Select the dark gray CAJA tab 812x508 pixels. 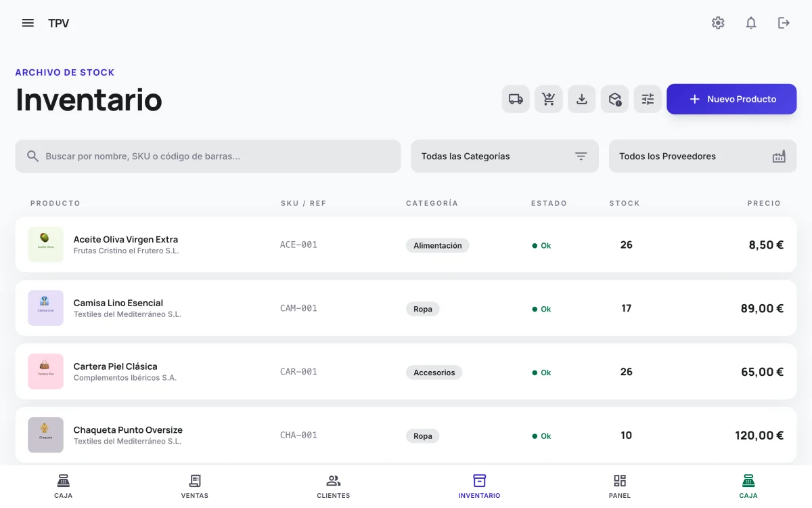tap(63, 486)
